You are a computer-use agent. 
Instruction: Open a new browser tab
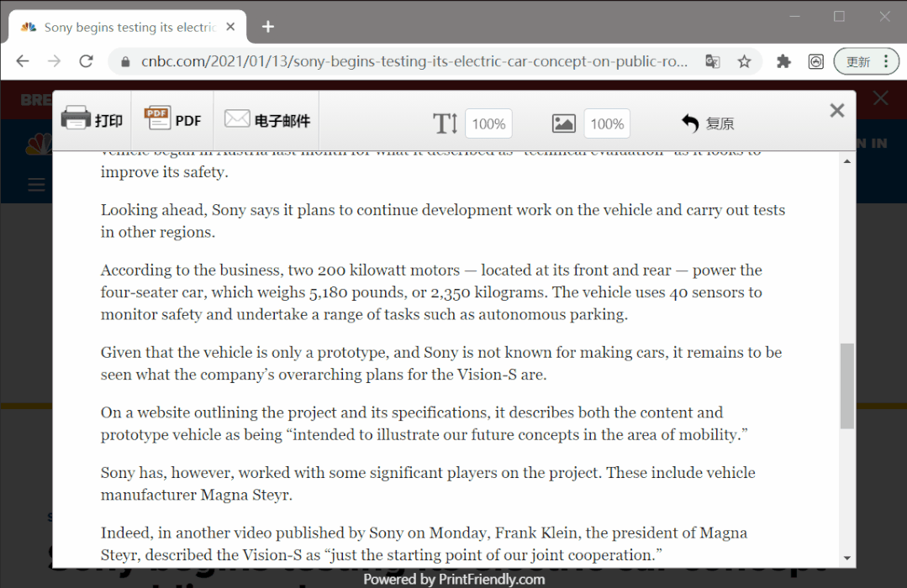(x=268, y=27)
